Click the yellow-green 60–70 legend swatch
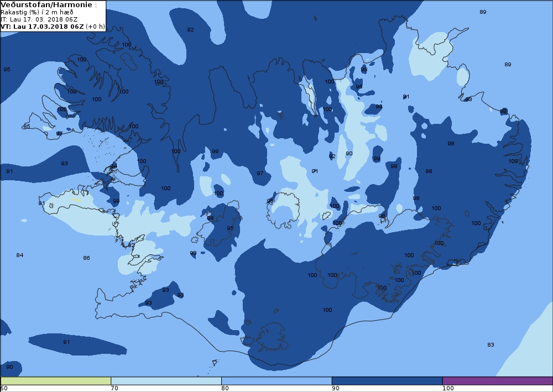Screen dimensions: 553x392 [56, 381]
